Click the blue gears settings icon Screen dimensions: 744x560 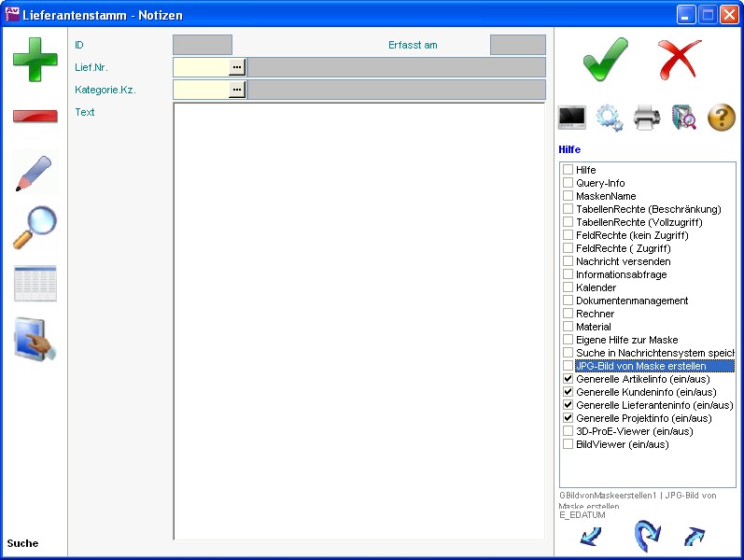tap(610, 118)
